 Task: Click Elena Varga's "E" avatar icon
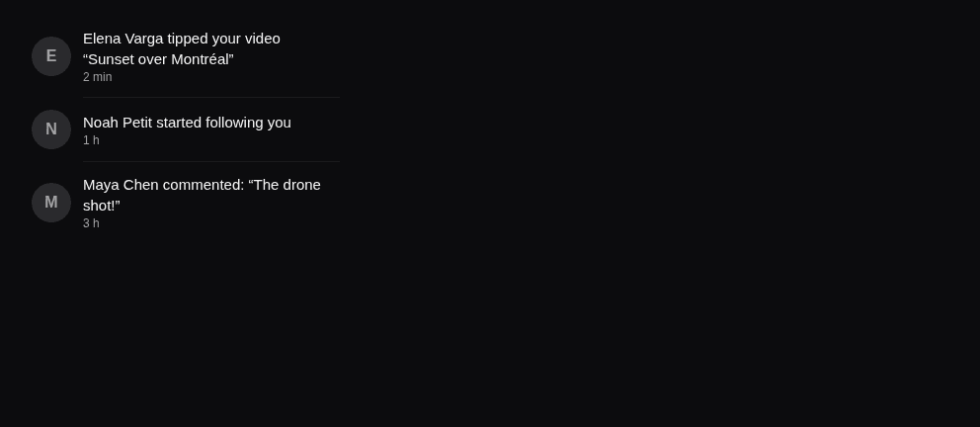tap(51, 56)
